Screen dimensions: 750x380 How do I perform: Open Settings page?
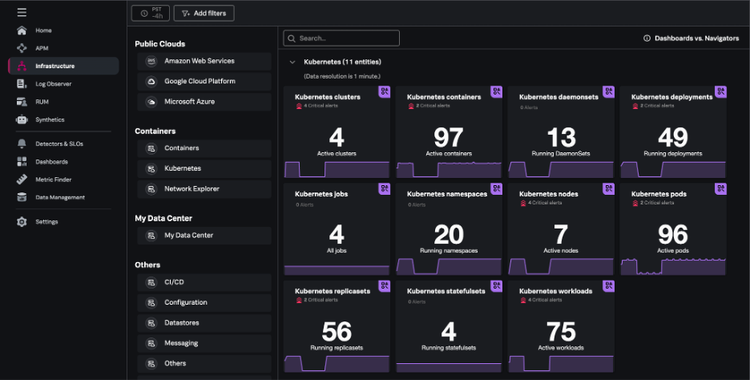pyautogui.click(x=46, y=222)
